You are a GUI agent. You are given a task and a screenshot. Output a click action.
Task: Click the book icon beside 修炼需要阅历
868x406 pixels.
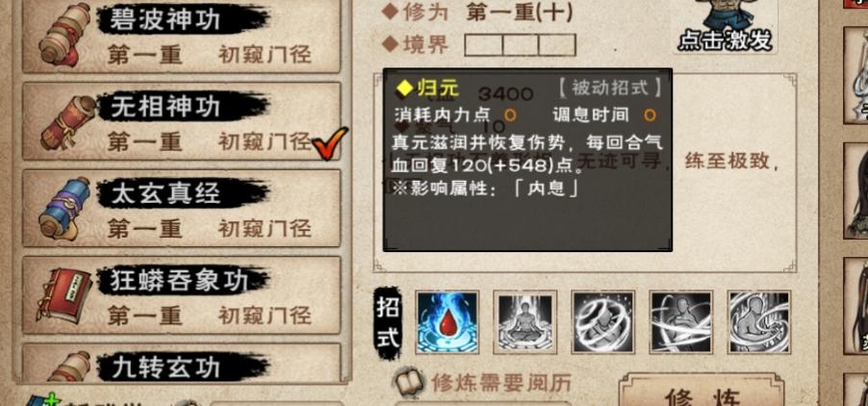(x=409, y=382)
